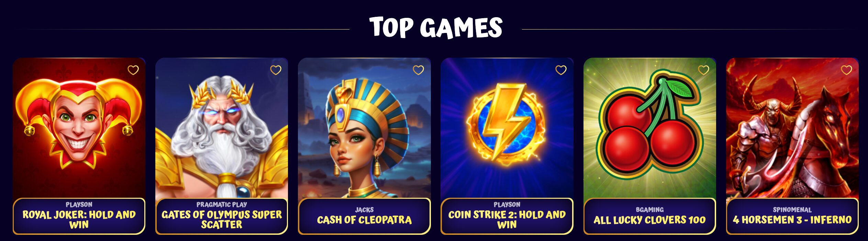This screenshot has width=868, height=241.
Task: Select the All Lucky Clovers 100 title
Action: pos(649,220)
